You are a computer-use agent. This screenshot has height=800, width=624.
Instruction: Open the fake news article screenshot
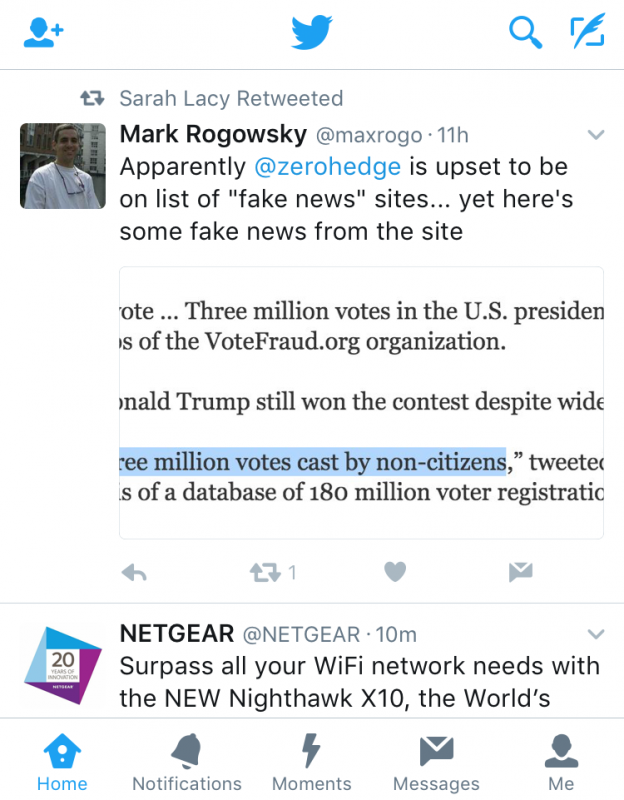(x=361, y=402)
